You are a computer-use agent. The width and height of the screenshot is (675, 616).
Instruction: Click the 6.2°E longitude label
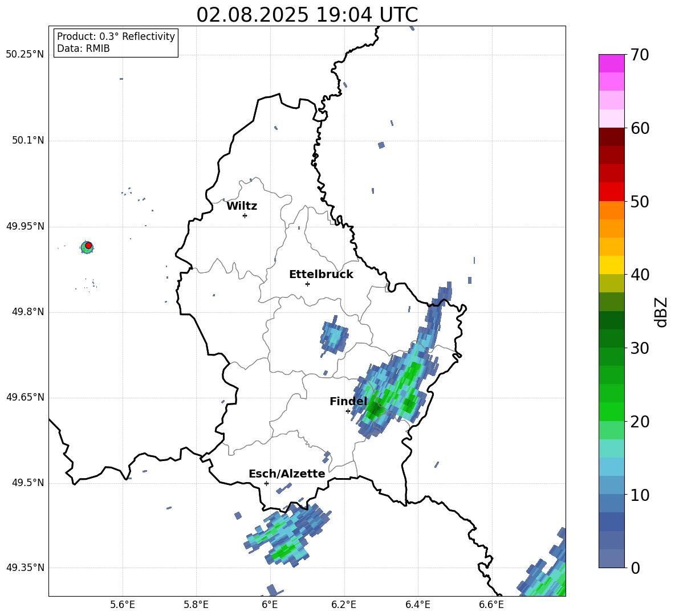pyautogui.click(x=344, y=605)
